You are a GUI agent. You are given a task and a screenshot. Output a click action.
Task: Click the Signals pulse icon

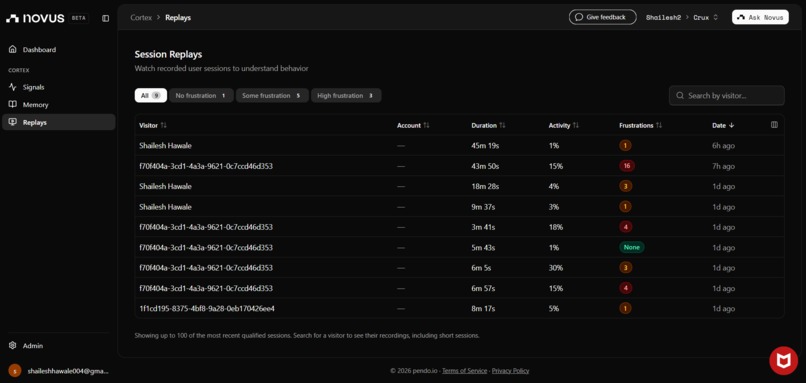(x=13, y=87)
